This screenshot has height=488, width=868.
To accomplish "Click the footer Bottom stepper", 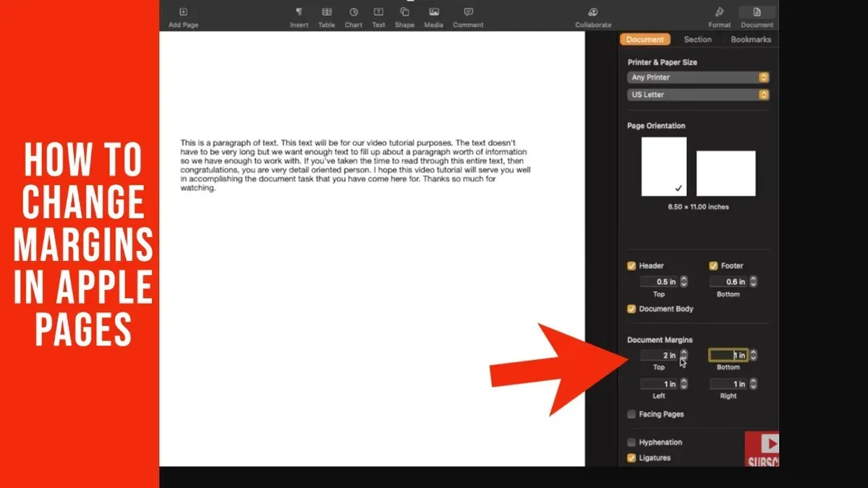I will click(754, 282).
